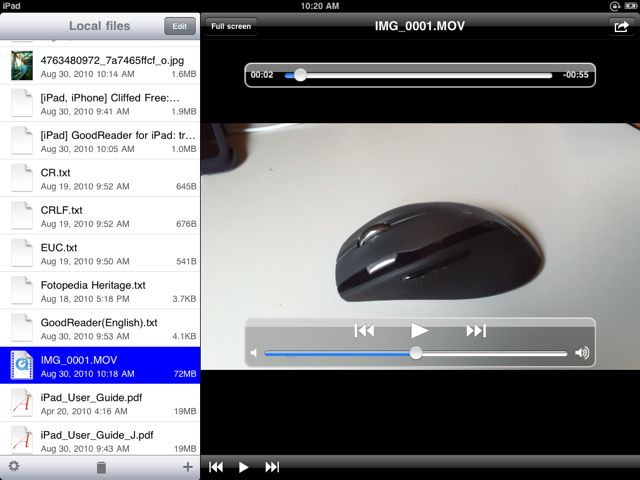Image resolution: width=640 pixels, height=480 pixels.
Task: Click the 10:20 AM clock
Action: [x=320, y=6]
